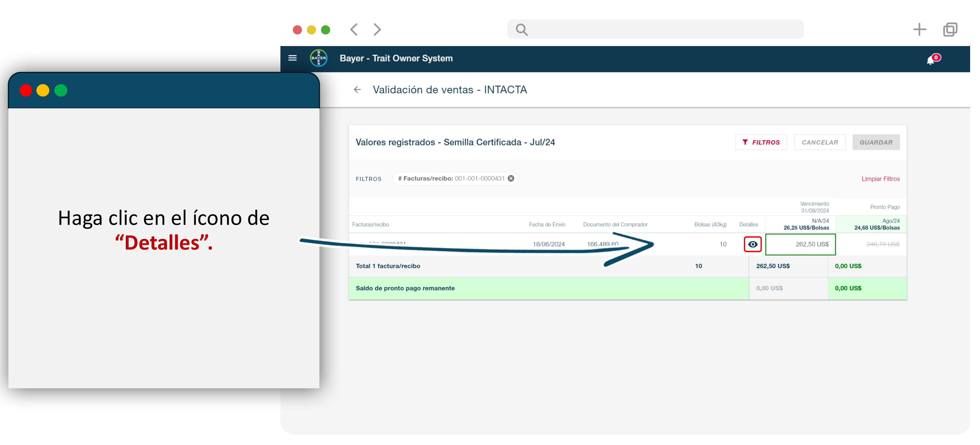Open the hamburger navigation menu
980x445 pixels.
pos(292,58)
